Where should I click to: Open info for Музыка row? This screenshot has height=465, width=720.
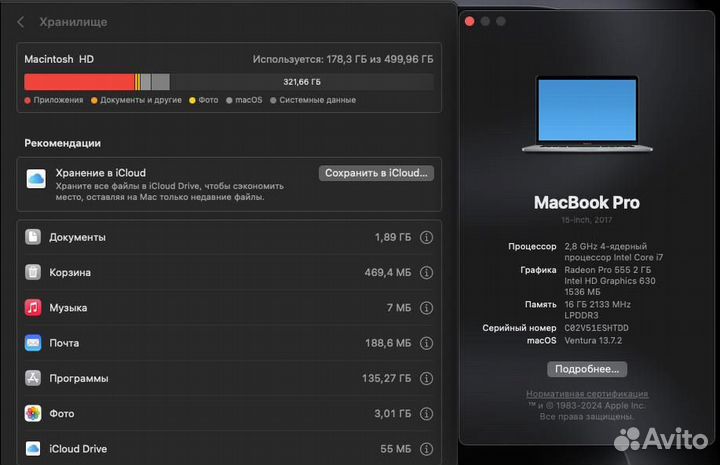[426, 308]
